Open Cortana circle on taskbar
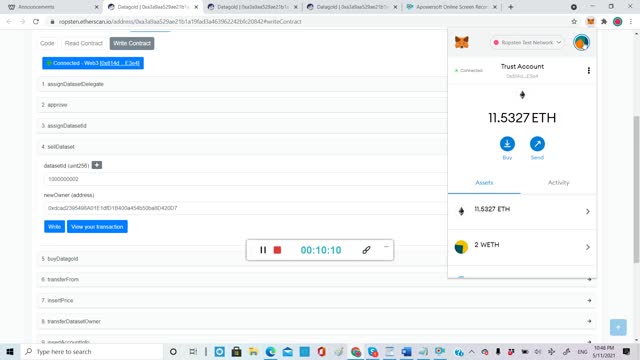This screenshot has height=360, width=640. [x=173, y=351]
